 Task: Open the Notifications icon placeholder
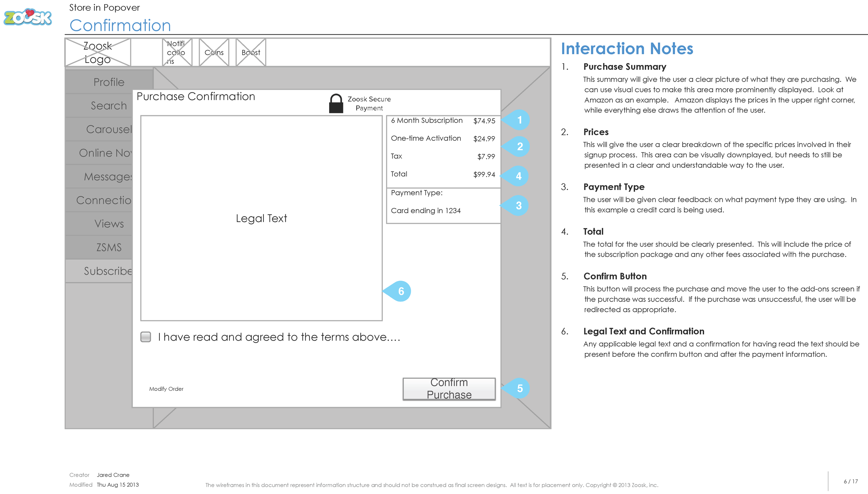pos(177,52)
